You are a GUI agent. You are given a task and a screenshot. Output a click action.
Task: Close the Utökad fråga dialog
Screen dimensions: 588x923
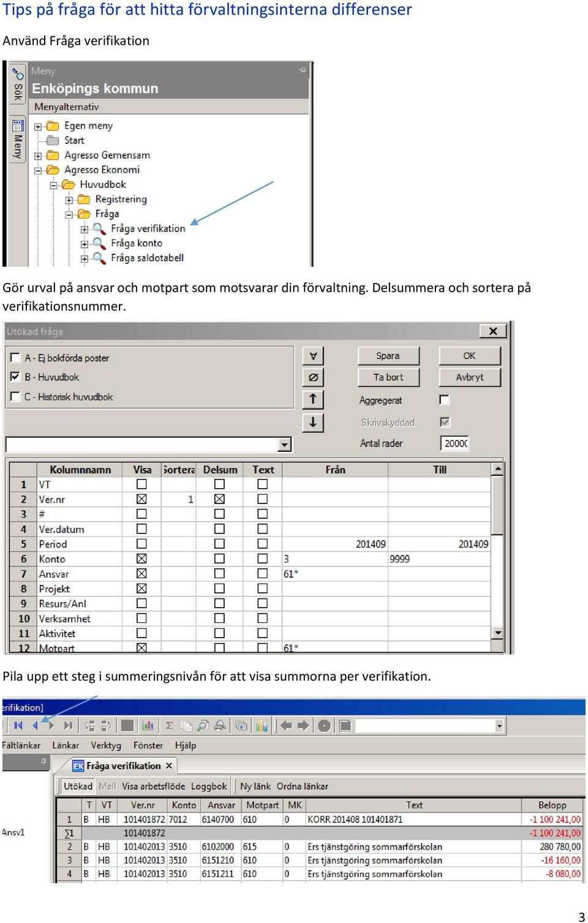point(493,331)
